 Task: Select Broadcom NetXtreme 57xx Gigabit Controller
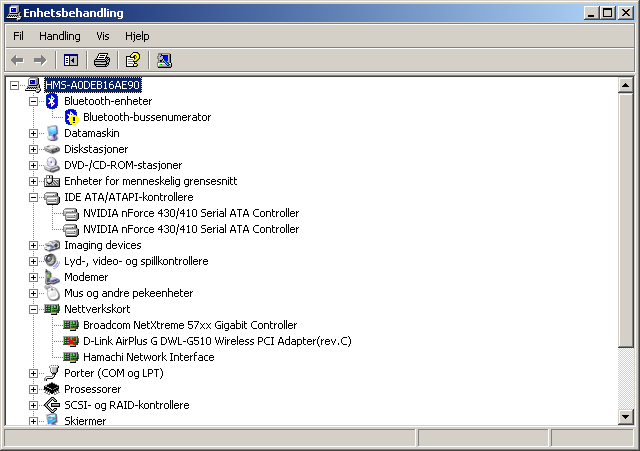point(190,325)
